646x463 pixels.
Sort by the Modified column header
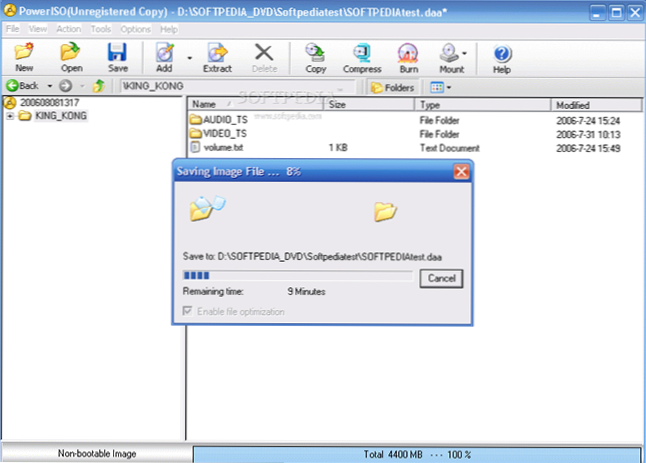pos(596,105)
